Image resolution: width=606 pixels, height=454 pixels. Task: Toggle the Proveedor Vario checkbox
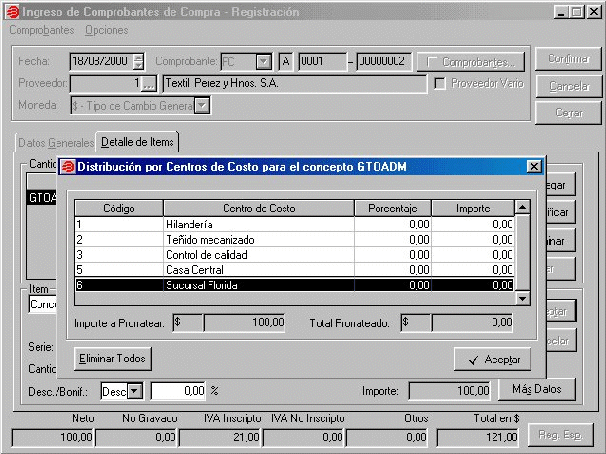point(439,83)
